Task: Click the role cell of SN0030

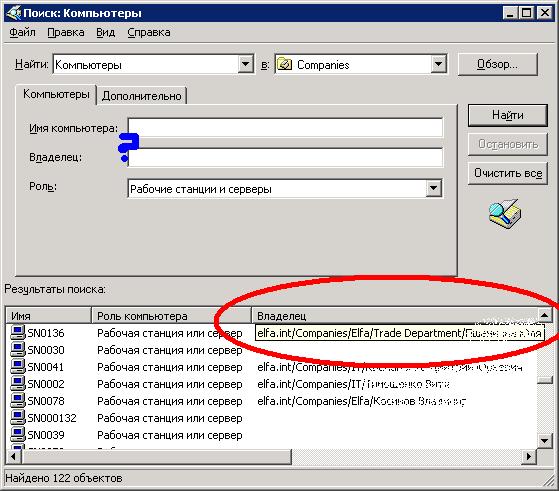Action: (170, 350)
